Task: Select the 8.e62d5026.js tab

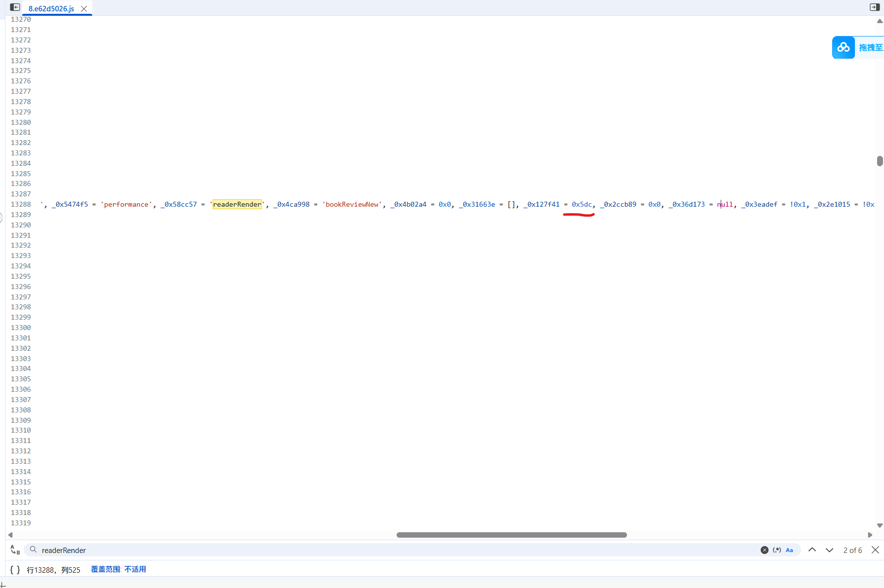Action: [51, 9]
